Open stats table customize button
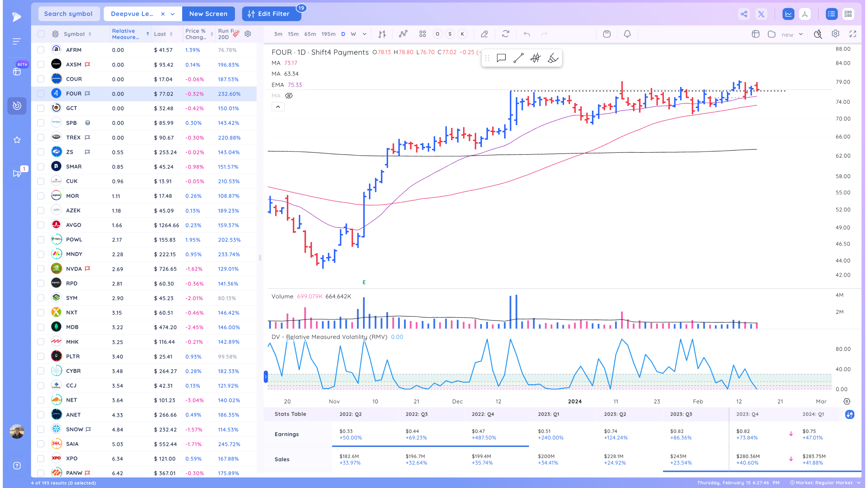Image resolution: width=868 pixels, height=488 pixels. click(x=849, y=414)
